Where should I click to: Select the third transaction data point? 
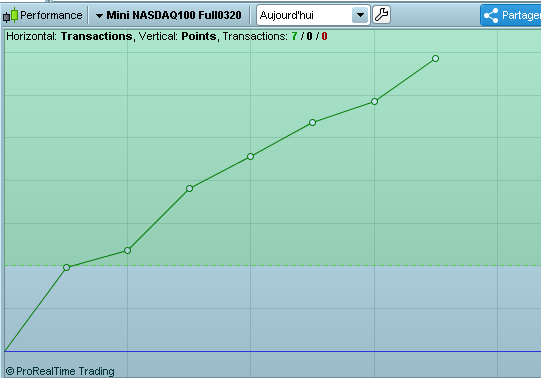[x=189, y=188]
